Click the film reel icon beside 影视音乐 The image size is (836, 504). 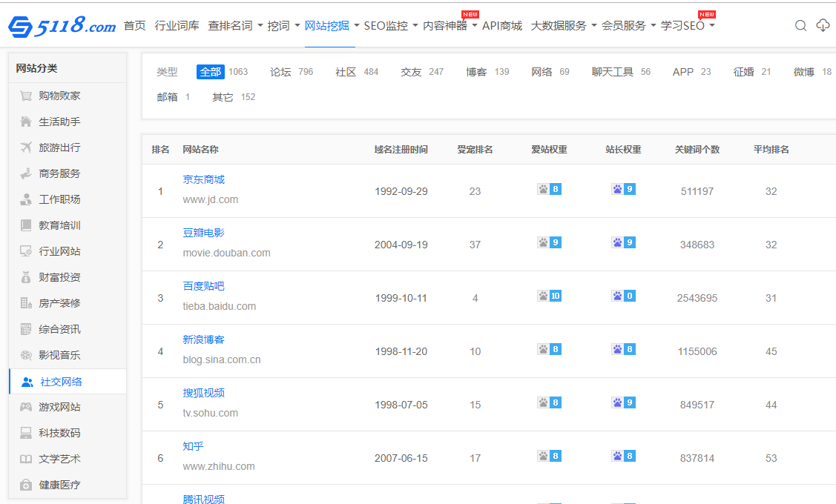click(x=25, y=355)
